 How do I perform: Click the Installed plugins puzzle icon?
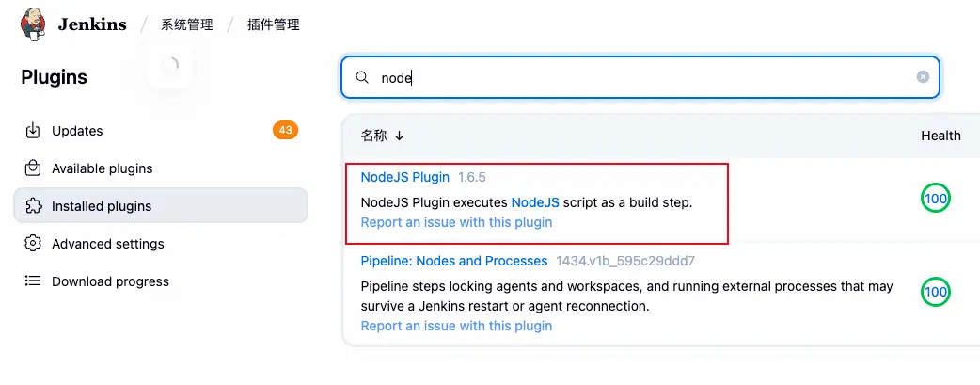pyautogui.click(x=33, y=206)
